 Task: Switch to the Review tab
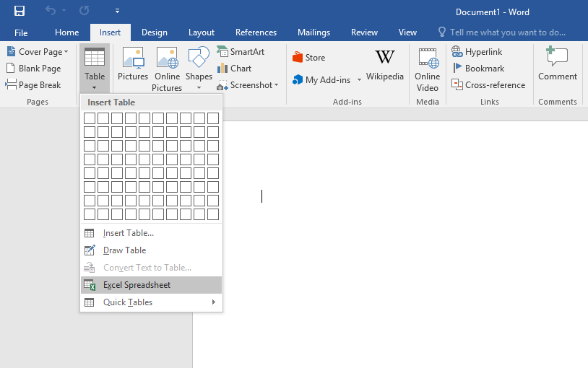(x=364, y=32)
